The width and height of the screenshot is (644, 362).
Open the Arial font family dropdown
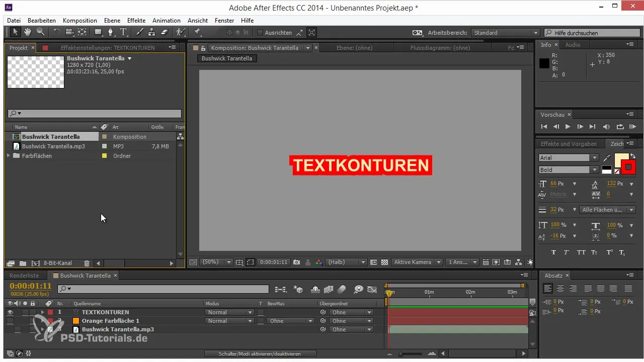tap(568, 157)
